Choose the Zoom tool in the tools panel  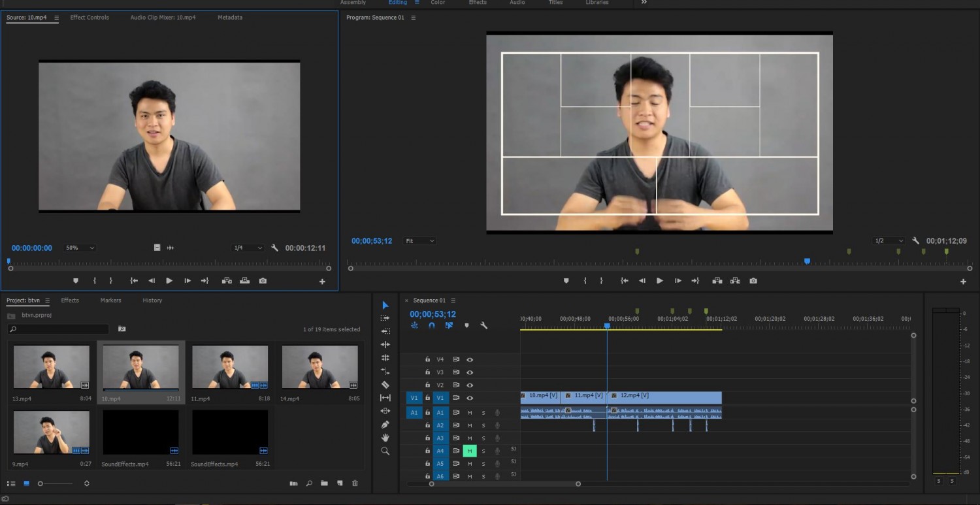[385, 451]
